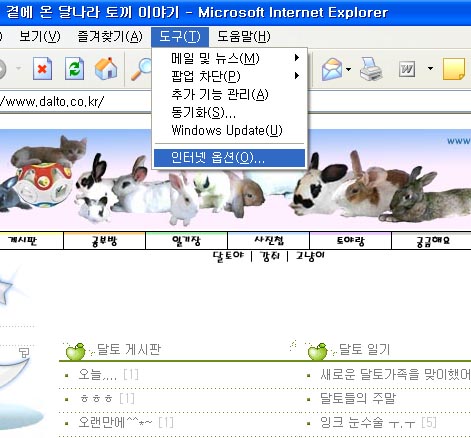Go to the Home page icon

106,69
